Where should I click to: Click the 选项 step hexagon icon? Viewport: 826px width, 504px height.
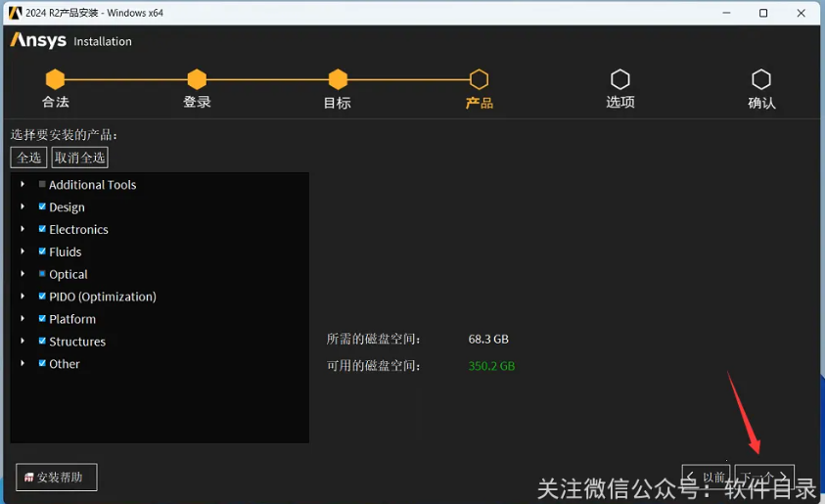(619, 79)
